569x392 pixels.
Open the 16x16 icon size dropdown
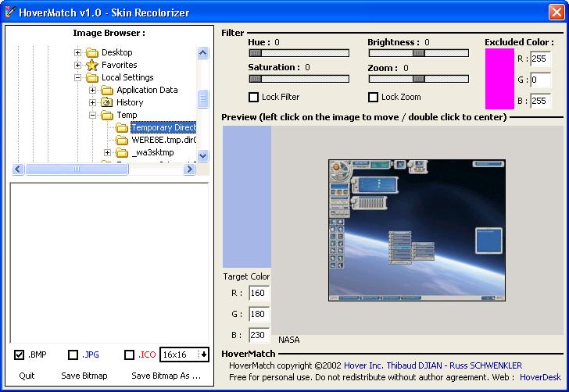204,355
